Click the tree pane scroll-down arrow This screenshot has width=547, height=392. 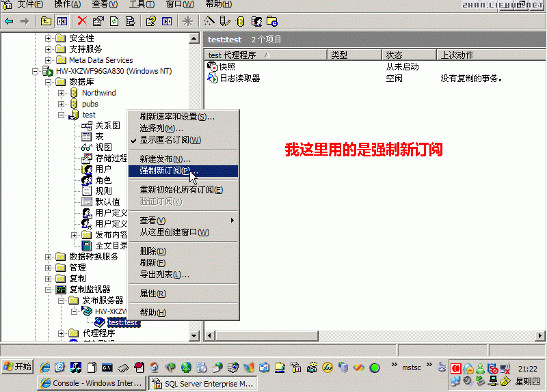point(194,336)
